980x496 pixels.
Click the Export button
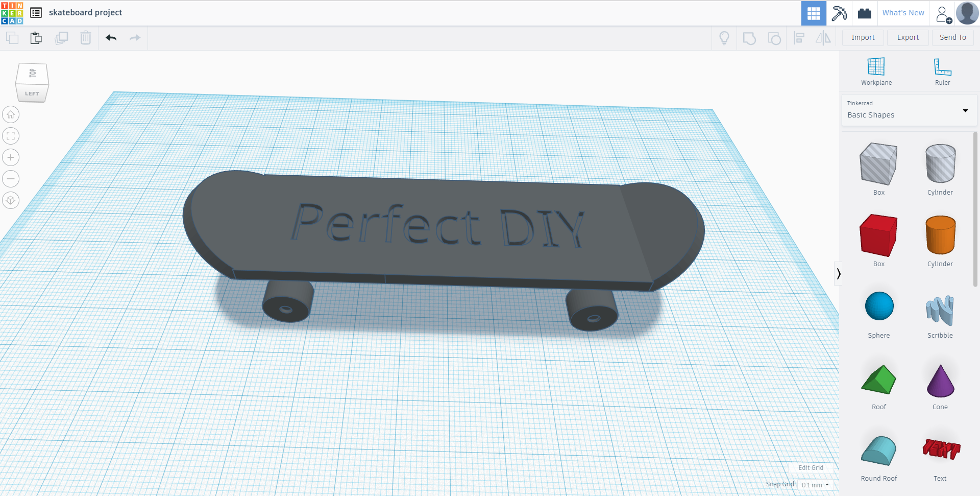pos(908,37)
